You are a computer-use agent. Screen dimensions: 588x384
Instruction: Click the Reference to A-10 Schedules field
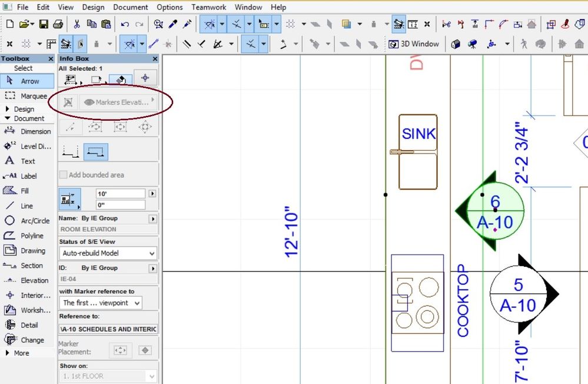(108, 329)
